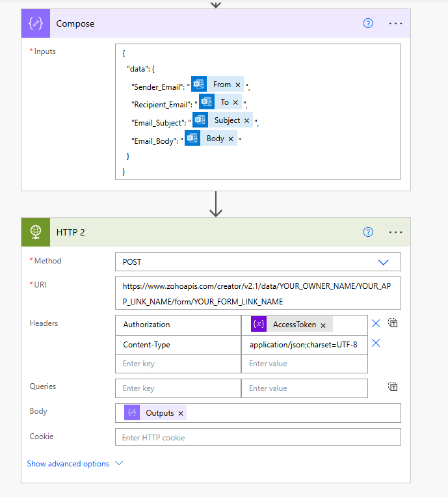The image size is (448, 497).
Task: Select the Subject token label
Action: [x=227, y=120]
